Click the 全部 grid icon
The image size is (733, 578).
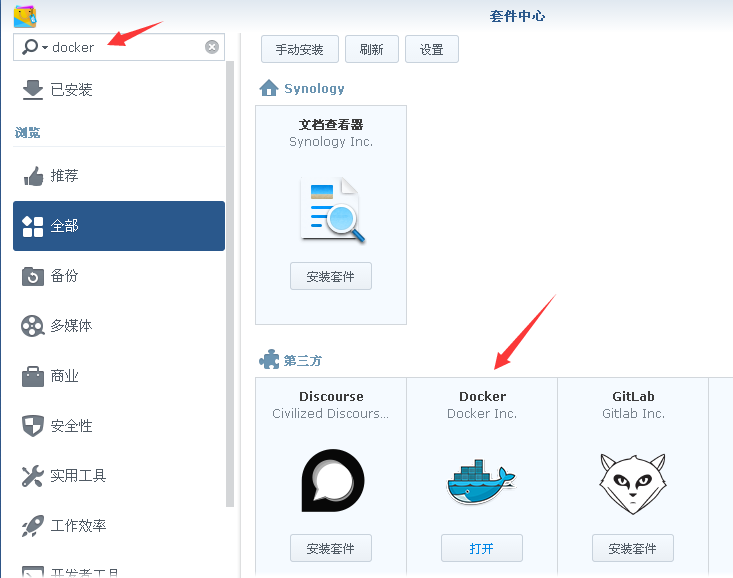click(x=33, y=226)
